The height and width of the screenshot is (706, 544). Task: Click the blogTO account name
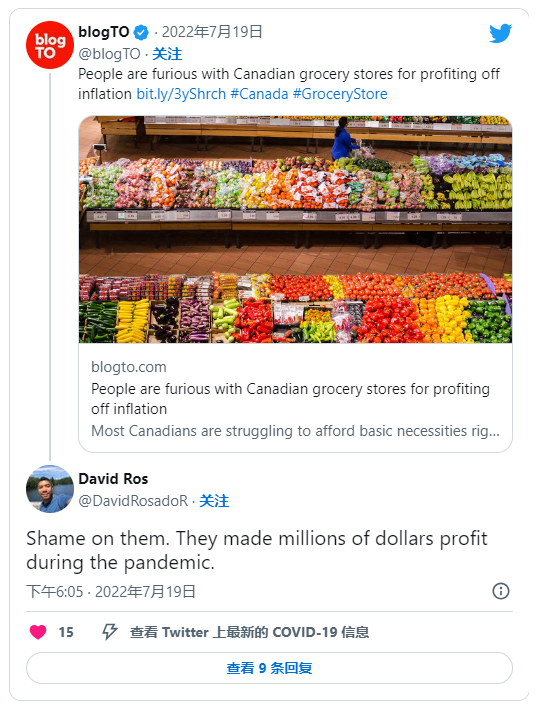tap(104, 32)
